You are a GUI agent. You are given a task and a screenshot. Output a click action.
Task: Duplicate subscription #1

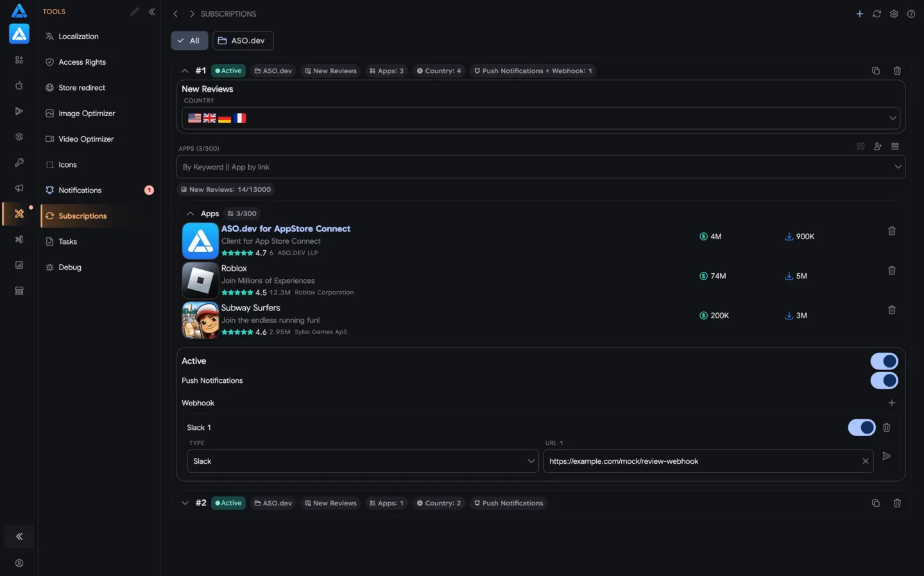tap(876, 71)
